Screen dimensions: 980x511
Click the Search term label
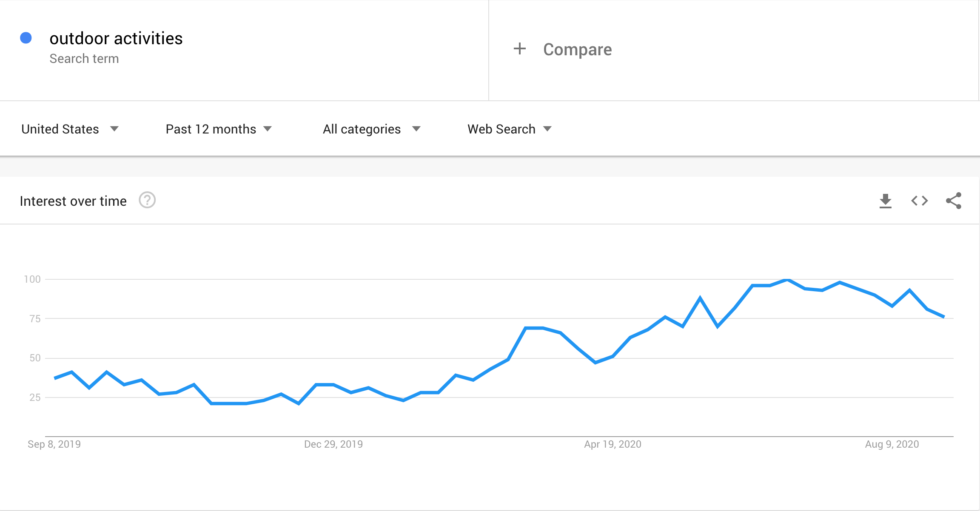tap(84, 59)
